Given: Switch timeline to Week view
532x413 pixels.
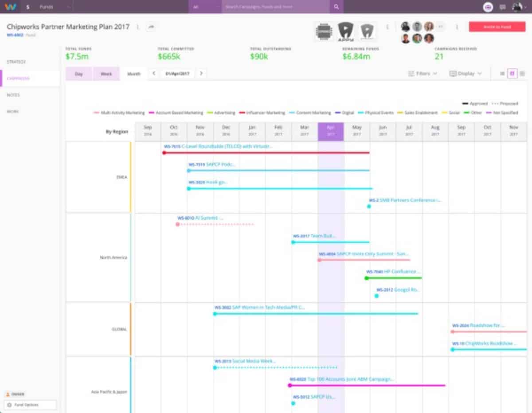Looking at the screenshot, I should [x=106, y=74].
